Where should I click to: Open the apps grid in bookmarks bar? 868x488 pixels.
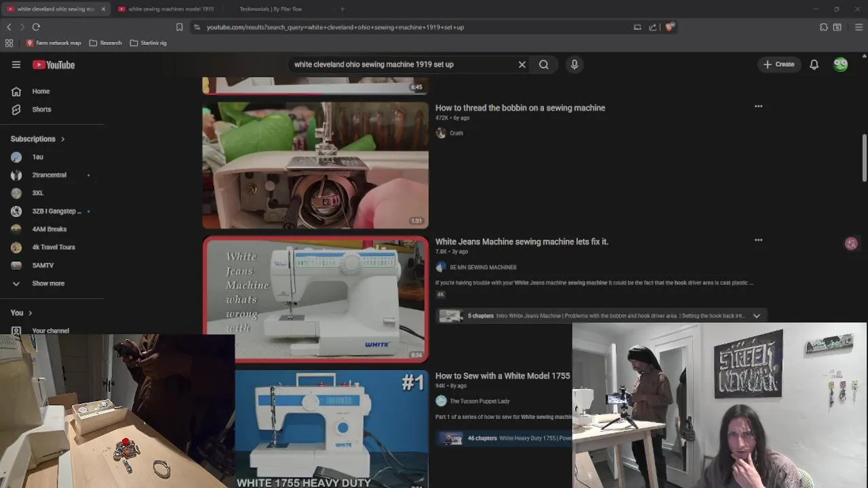point(9,43)
